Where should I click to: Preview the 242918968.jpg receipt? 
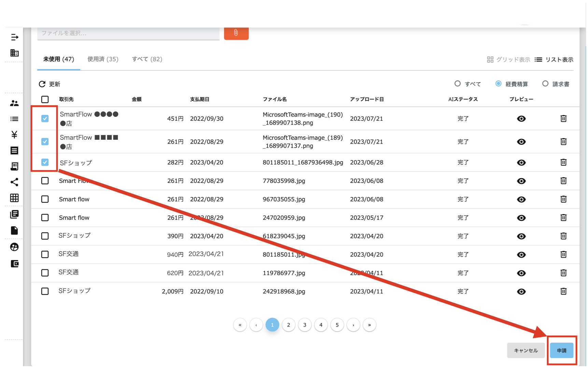click(521, 292)
